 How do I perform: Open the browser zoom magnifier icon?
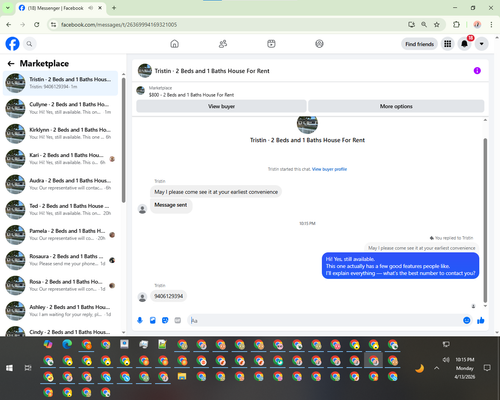(x=424, y=25)
